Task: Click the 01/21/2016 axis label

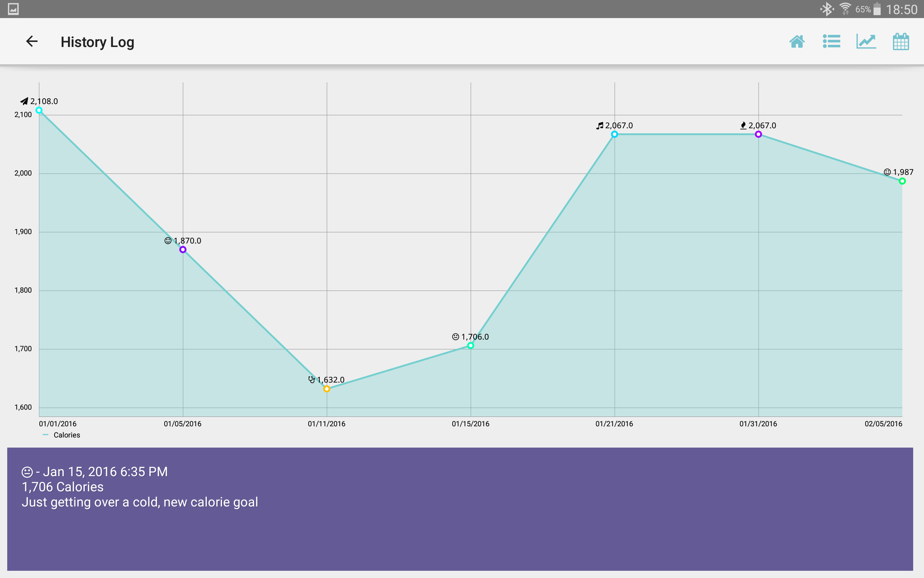Action: pyautogui.click(x=614, y=423)
